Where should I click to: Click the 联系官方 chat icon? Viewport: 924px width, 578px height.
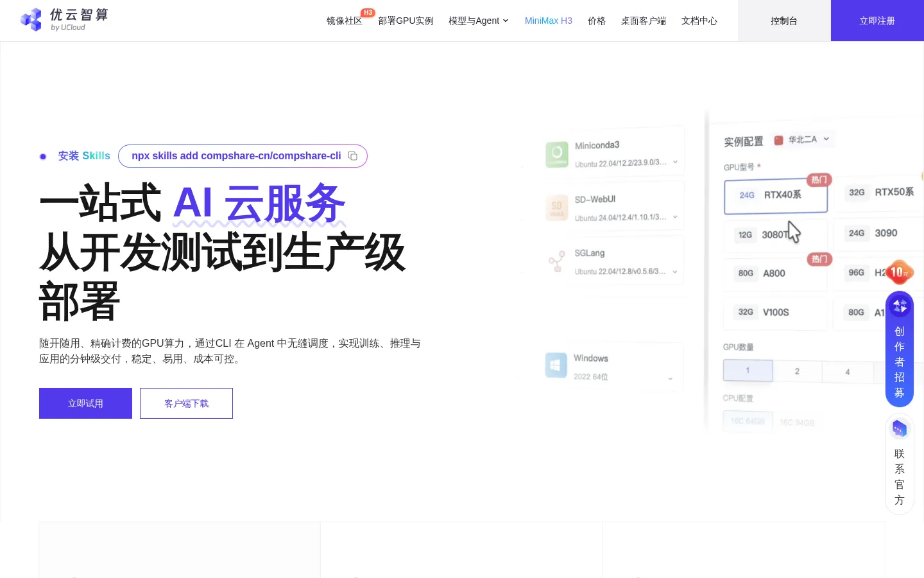click(900, 428)
